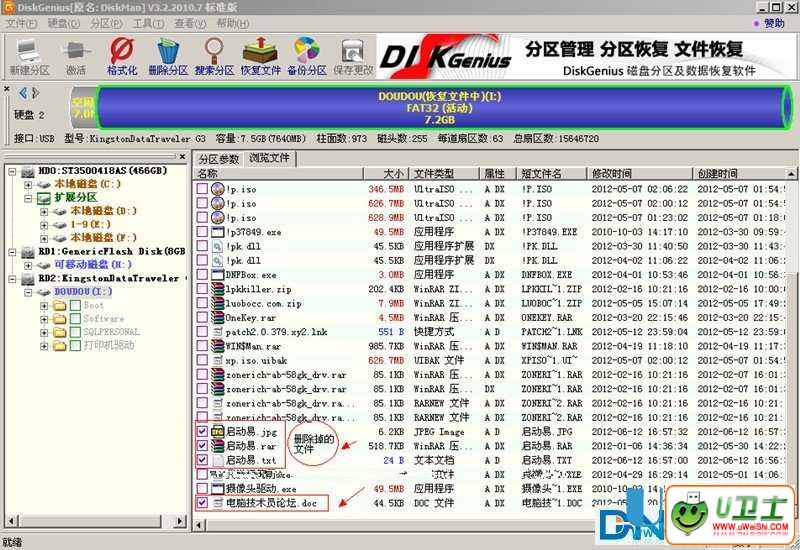Click the 保存更改 toolbar icon
Screen dimensions: 800x550
(x=353, y=57)
